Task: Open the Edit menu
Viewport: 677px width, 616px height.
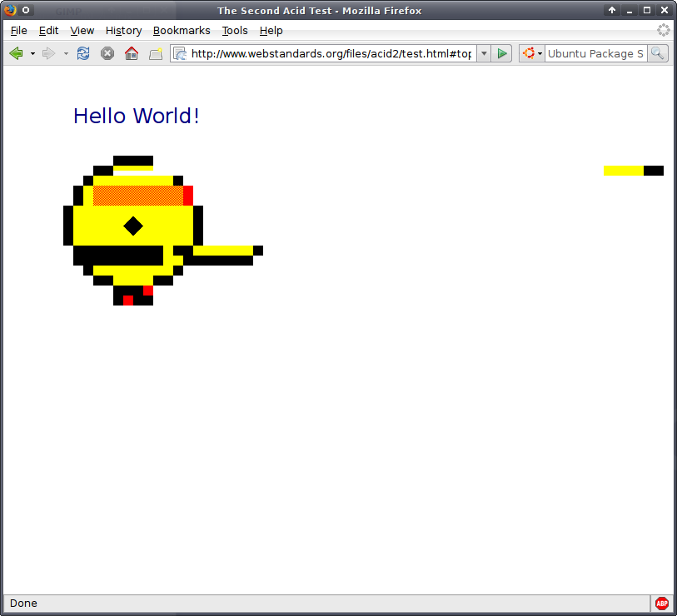Action: pyautogui.click(x=48, y=31)
